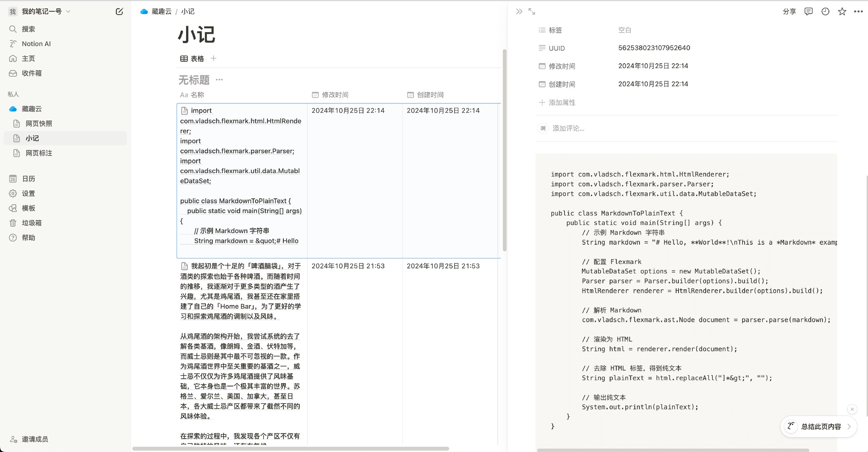Click the UUID value 562538023107952640

point(654,48)
